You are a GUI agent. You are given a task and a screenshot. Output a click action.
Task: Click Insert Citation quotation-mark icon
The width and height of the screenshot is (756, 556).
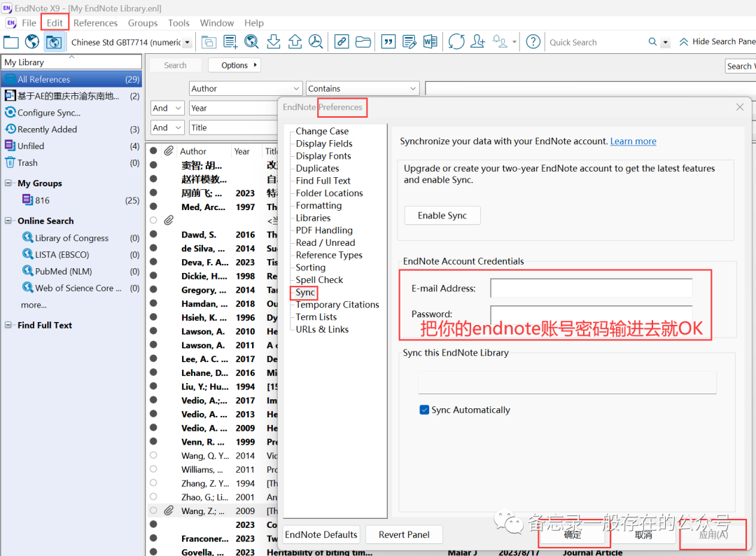coord(388,42)
